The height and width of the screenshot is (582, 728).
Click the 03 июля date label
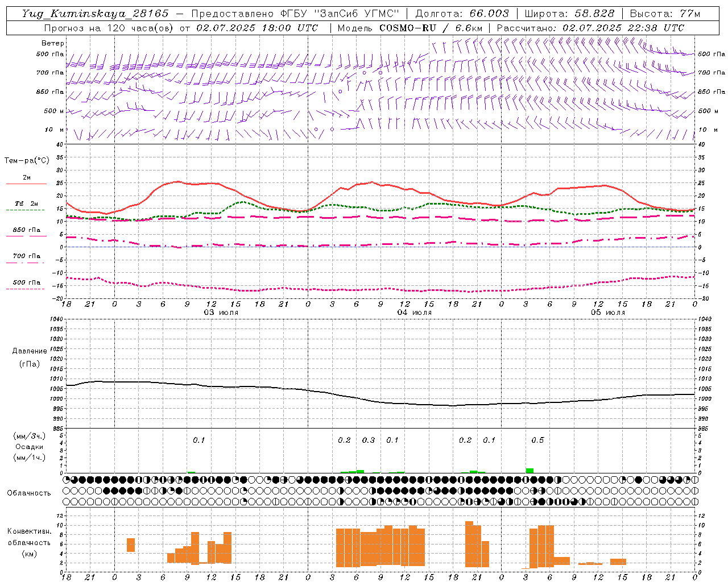(221, 313)
